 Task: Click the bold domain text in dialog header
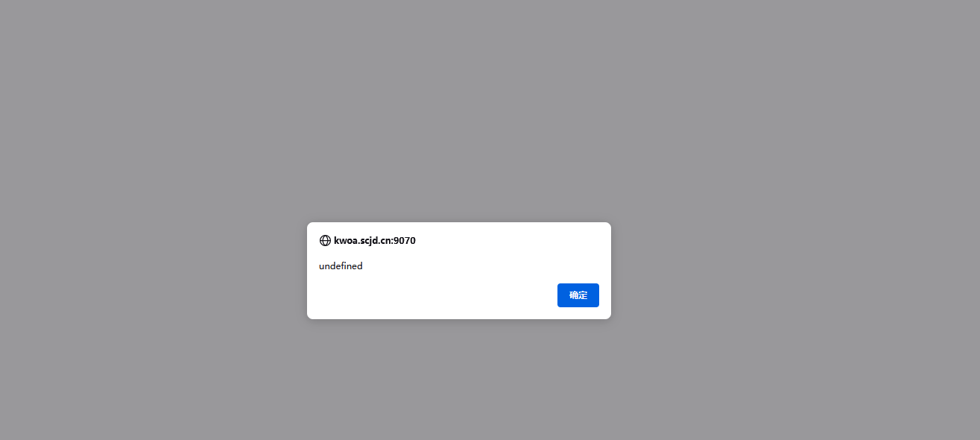[x=375, y=241]
